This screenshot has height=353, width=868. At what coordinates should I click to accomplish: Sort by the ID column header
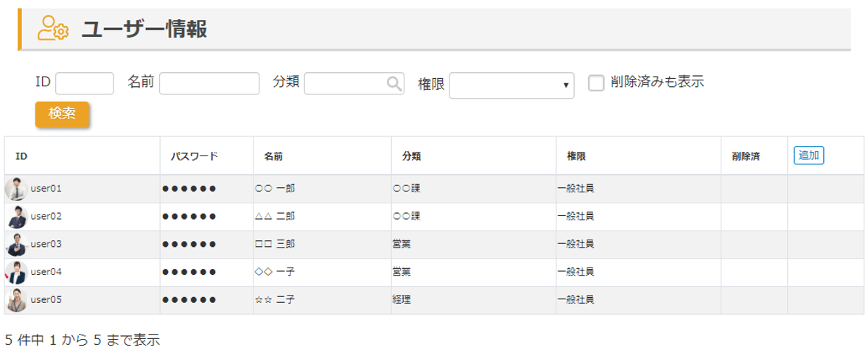[x=22, y=156]
